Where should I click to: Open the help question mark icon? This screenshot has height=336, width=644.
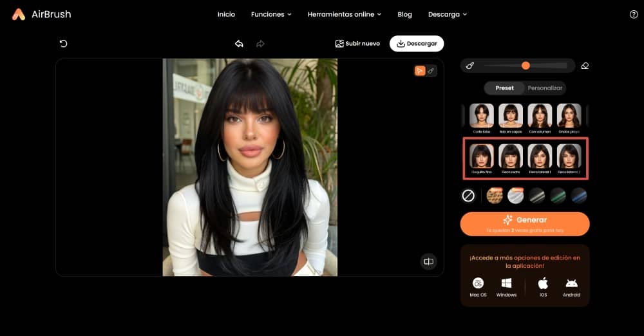click(633, 14)
